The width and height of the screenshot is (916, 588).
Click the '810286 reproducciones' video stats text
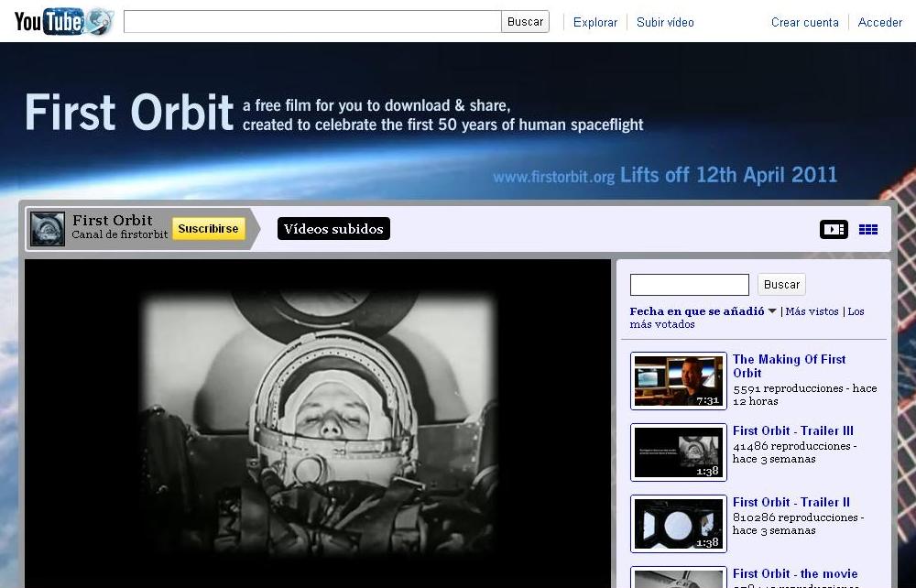pos(798,524)
